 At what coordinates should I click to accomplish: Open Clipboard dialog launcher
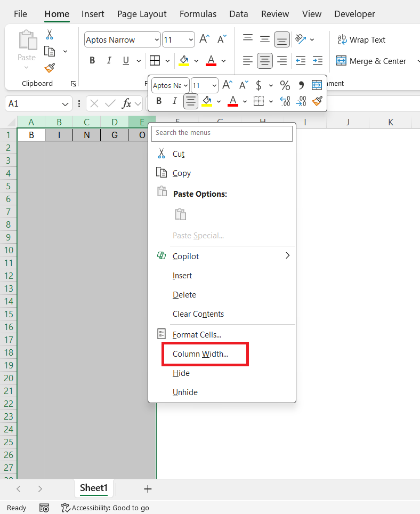point(74,84)
